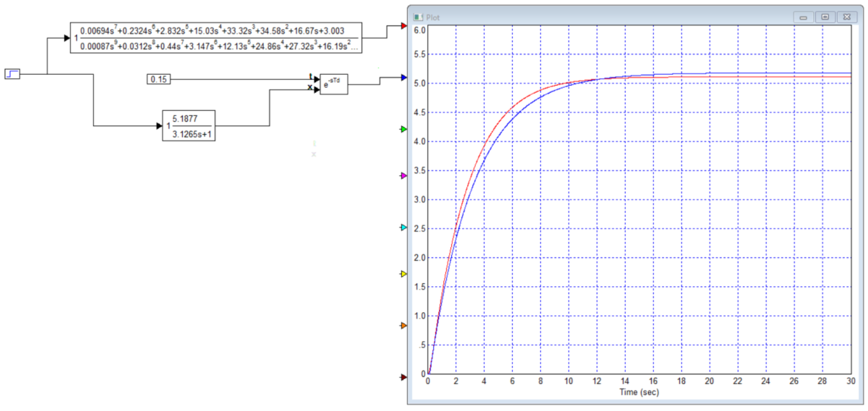Select the blue plot input connector
This screenshot has width=868, height=411.
click(x=404, y=78)
